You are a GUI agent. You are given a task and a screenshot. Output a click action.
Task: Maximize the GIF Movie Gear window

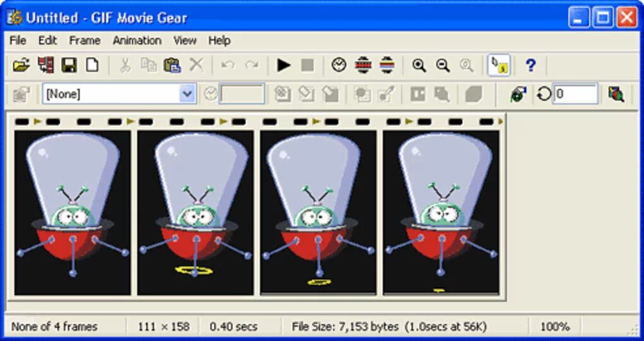[604, 18]
